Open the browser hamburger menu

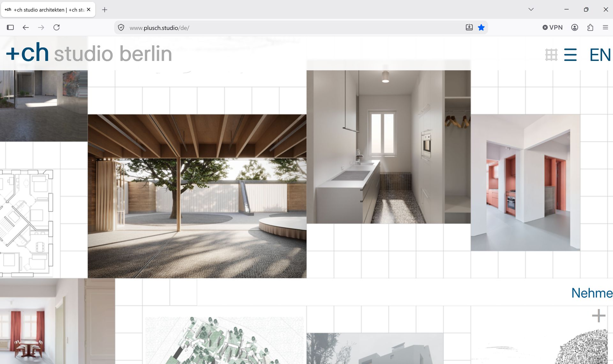tap(605, 27)
